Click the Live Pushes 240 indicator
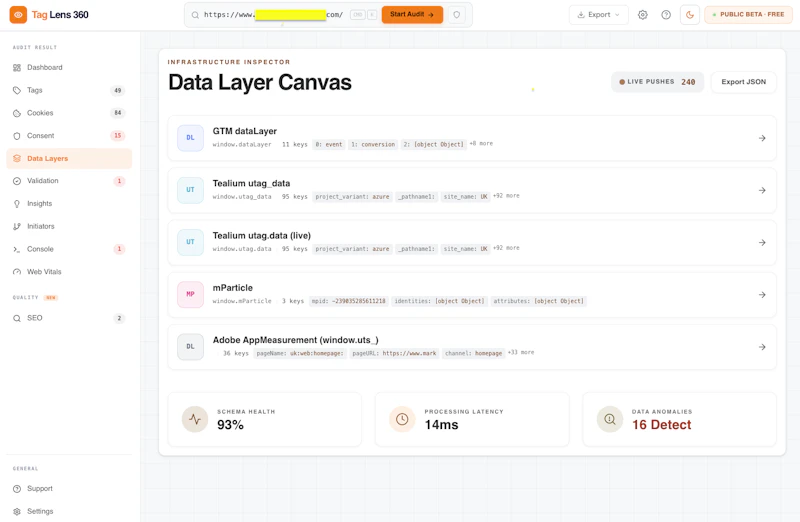Viewport: 800px width, 522px height. coord(657,82)
